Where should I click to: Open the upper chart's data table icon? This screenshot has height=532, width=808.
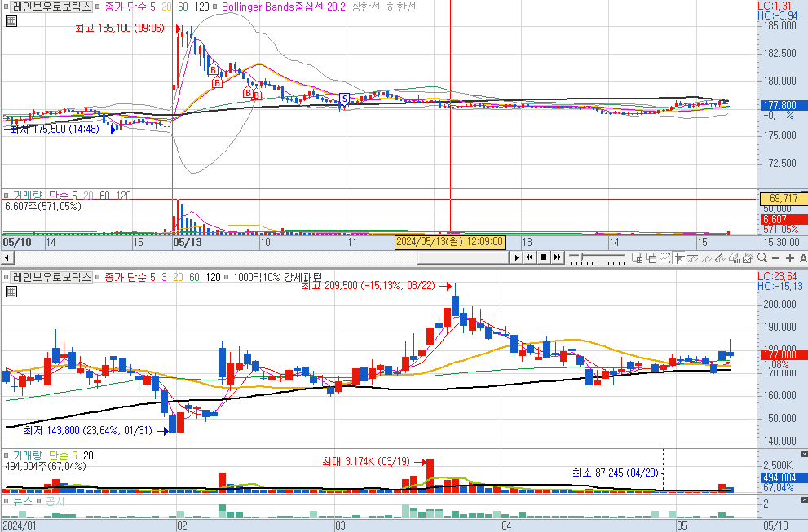(11, 21)
